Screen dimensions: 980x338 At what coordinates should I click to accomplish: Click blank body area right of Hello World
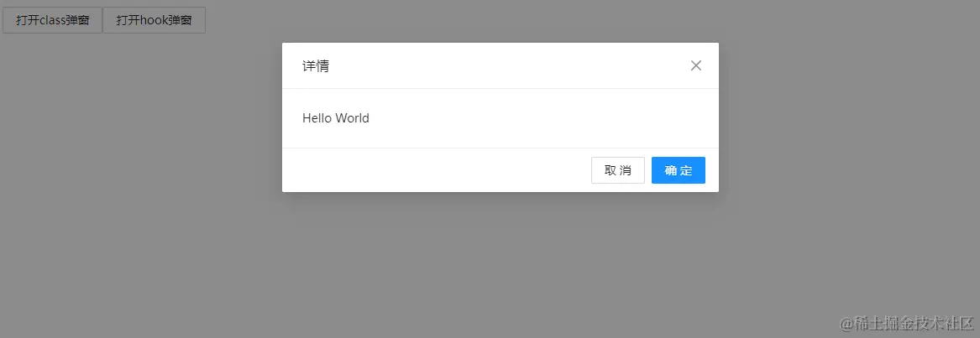[537, 117]
